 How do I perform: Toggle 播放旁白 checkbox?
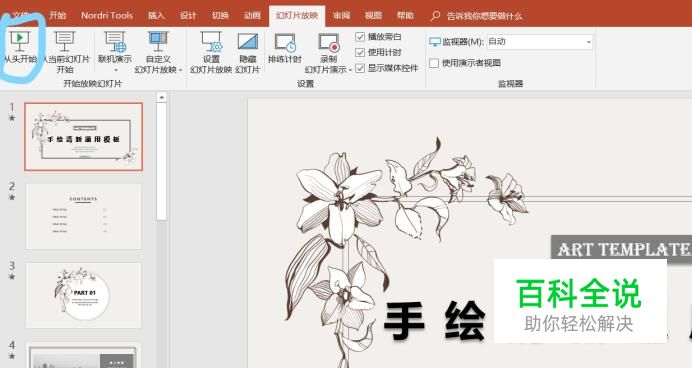click(360, 37)
